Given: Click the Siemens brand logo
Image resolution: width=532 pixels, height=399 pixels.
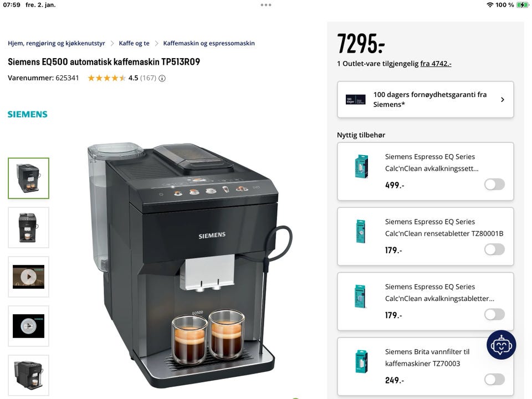Looking at the screenshot, I should click(28, 114).
